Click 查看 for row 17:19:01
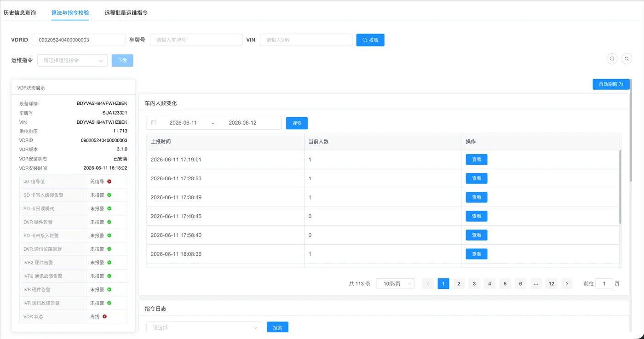The height and width of the screenshot is (339, 644). pos(477,160)
